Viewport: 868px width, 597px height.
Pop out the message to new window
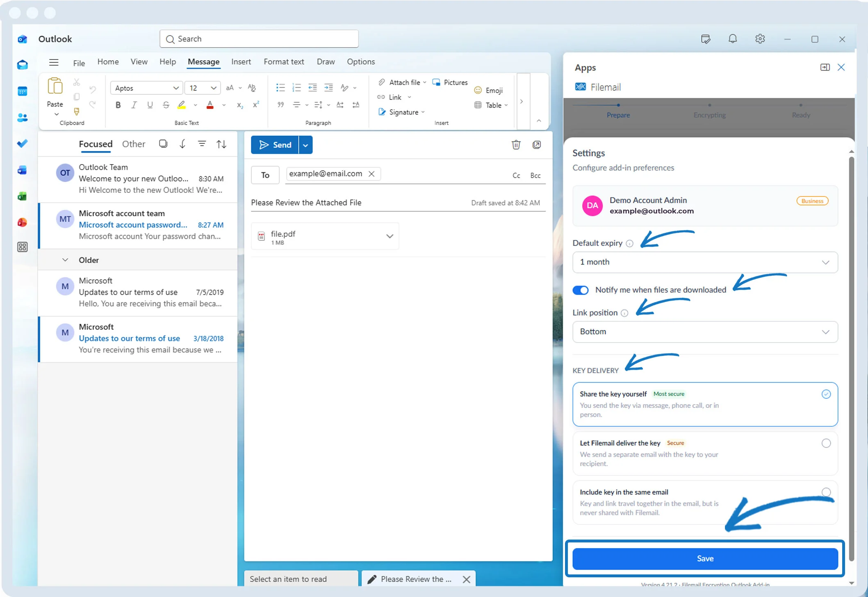536,145
